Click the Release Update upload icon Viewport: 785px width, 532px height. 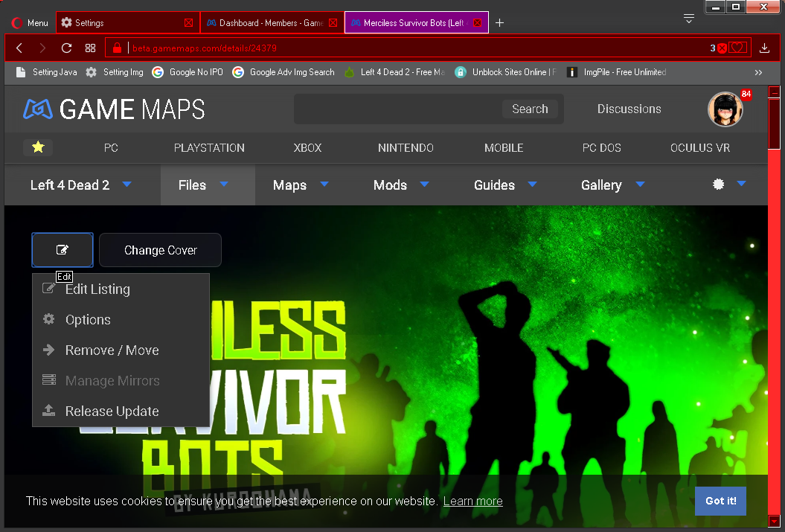(x=49, y=411)
